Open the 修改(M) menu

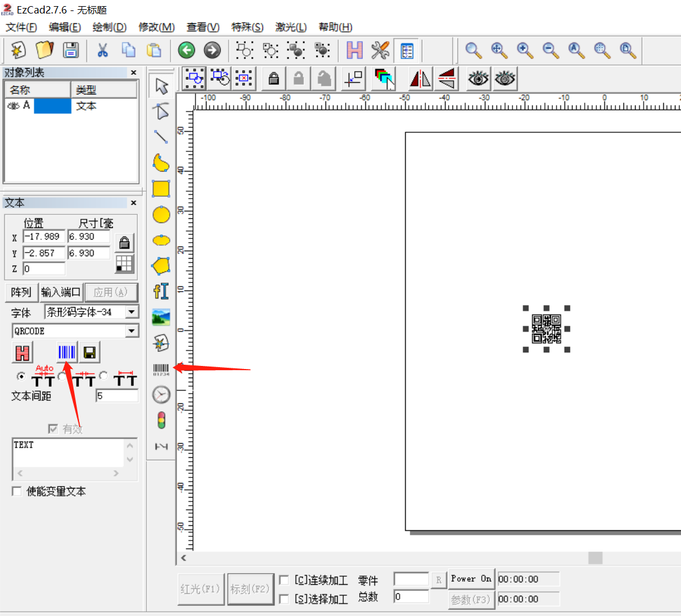156,27
